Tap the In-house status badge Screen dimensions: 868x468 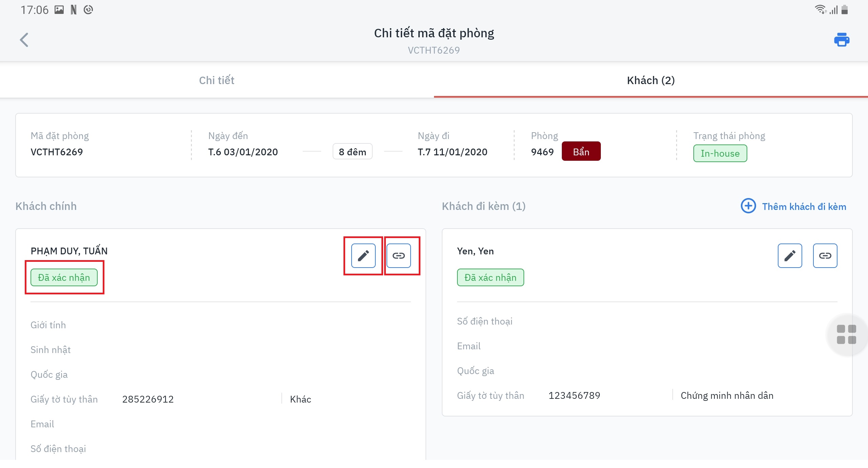[720, 153]
